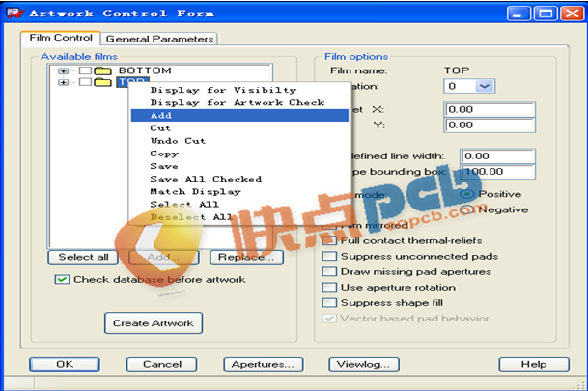The image size is (588, 391).
Task: Choose Save in the context menu
Action: (x=239, y=166)
